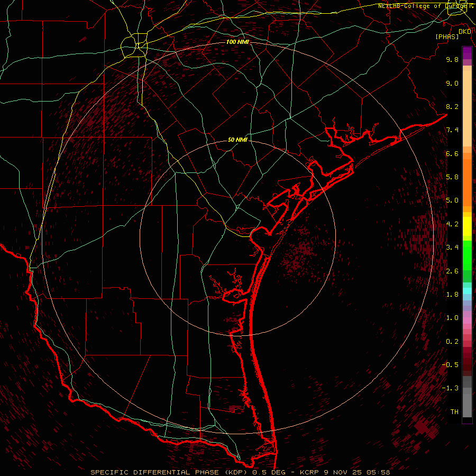Click the -1.3 value on the scale

tap(450, 388)
